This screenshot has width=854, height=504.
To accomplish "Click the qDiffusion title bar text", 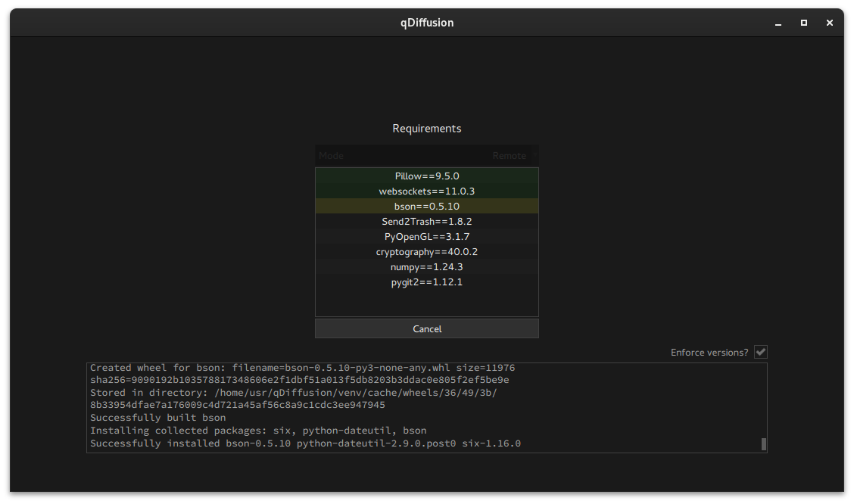I will (x=426, y=23).
